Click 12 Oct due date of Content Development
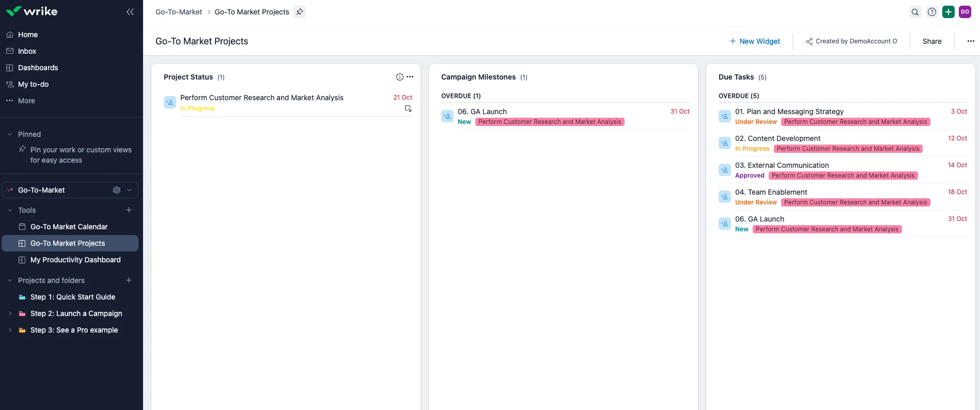The height and width of the screenshot is (410, 980). [x=957, y=138]
